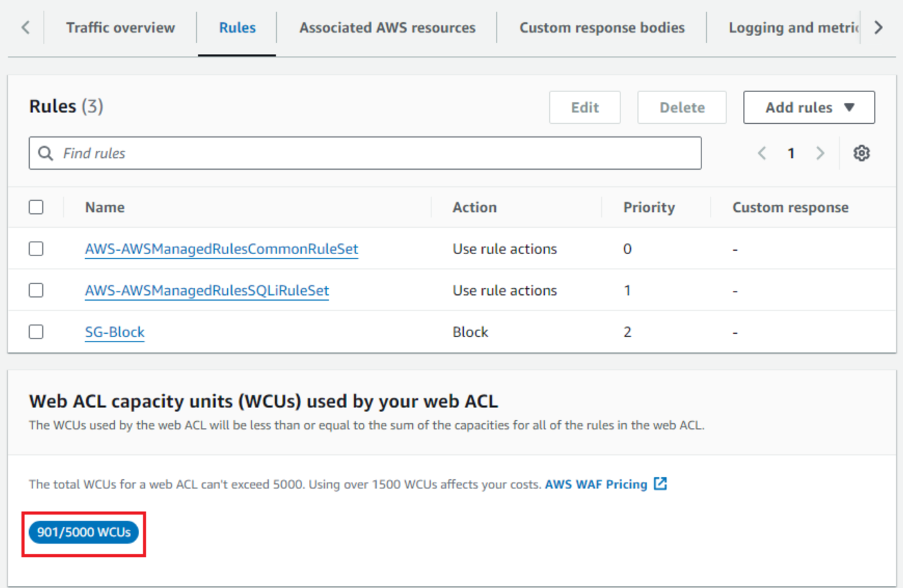
Task: Click the Delete button
Action: [x=682, y=107]
